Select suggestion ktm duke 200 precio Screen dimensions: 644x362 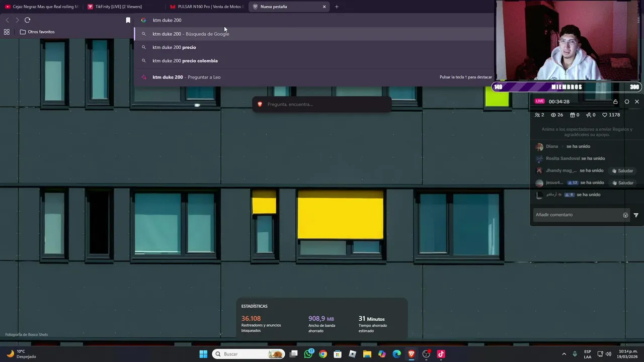(313, 47)
